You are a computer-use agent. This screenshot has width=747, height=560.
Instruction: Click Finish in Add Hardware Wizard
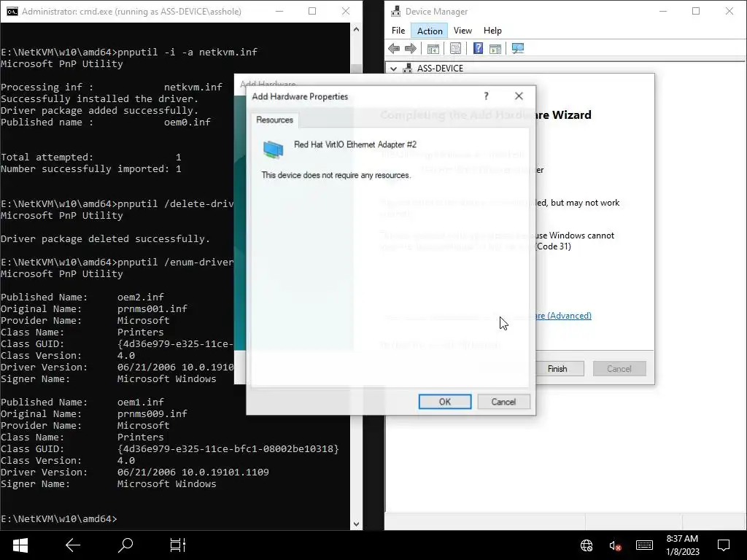(557, 368)
